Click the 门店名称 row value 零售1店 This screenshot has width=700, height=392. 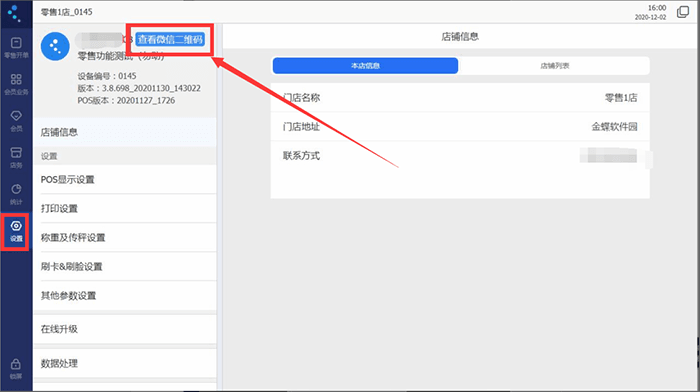coord(621,98)
